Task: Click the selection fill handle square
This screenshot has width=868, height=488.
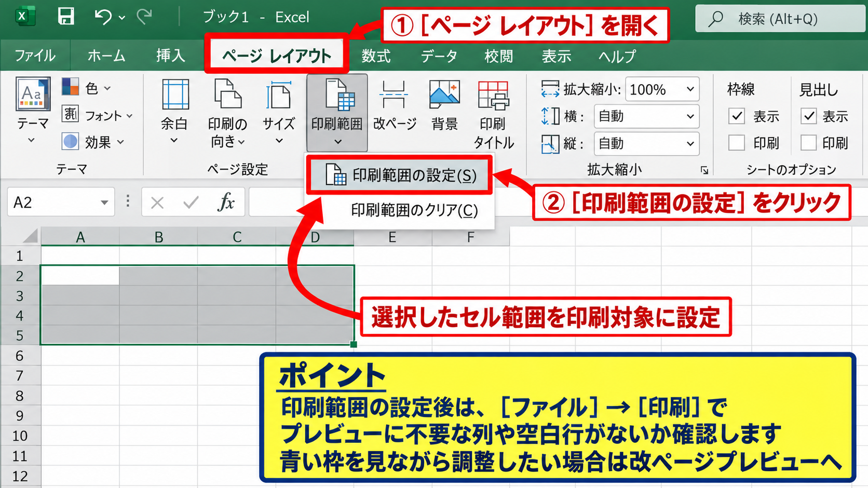Action: point(354,344)
